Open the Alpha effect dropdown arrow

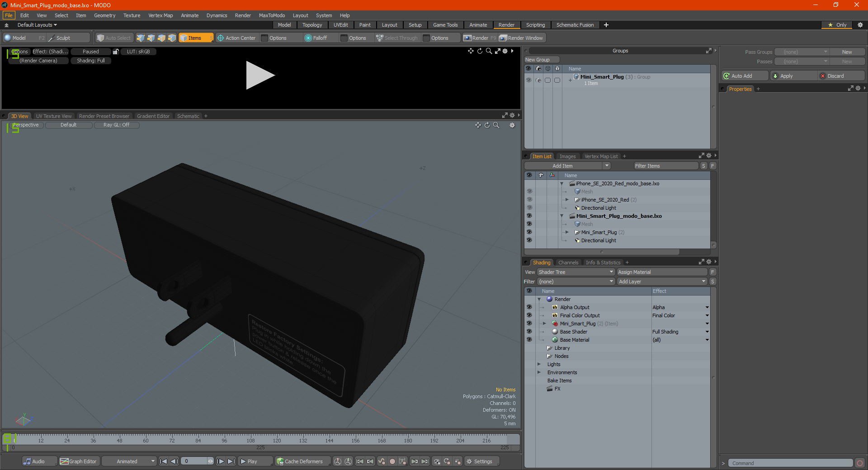[707, 307]
